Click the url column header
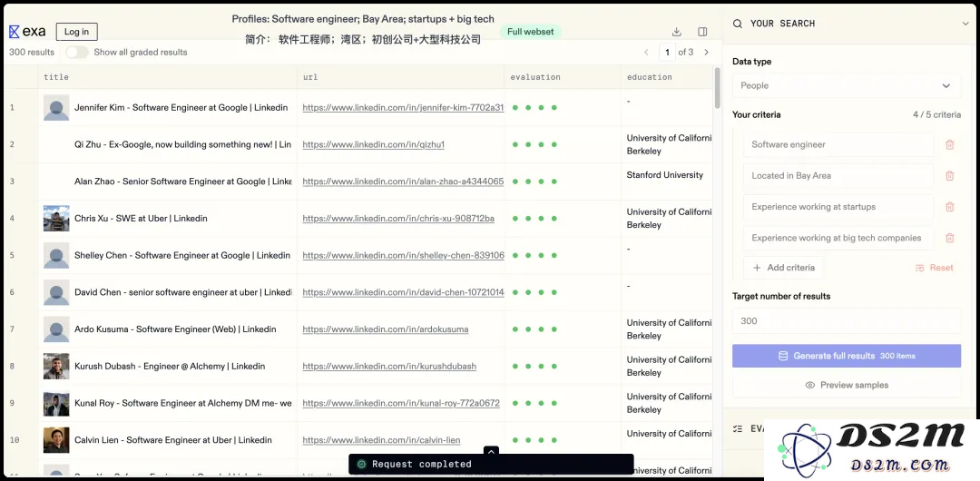The image size is (980, 481). 401,77
